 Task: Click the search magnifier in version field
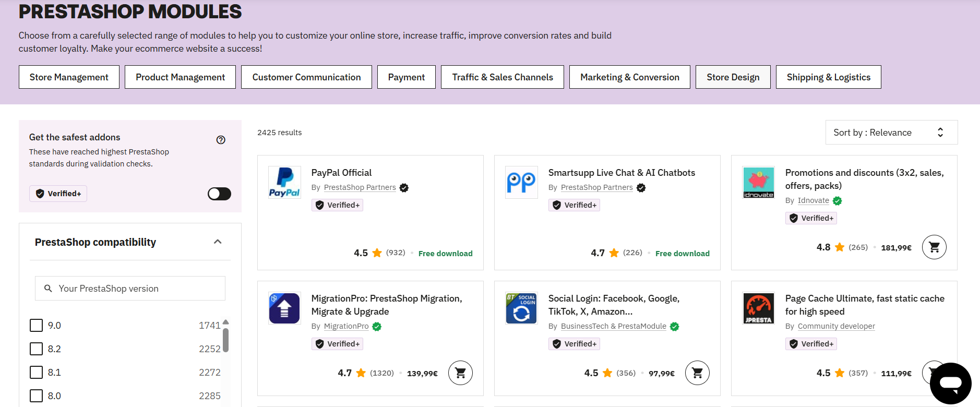pyautogui.click(x=48, y=289)
